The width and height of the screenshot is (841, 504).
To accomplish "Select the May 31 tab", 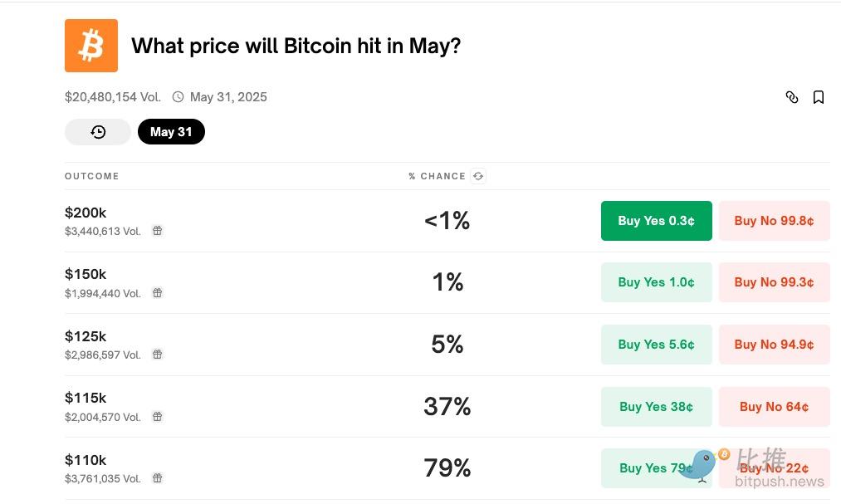I will pos(171,132).
